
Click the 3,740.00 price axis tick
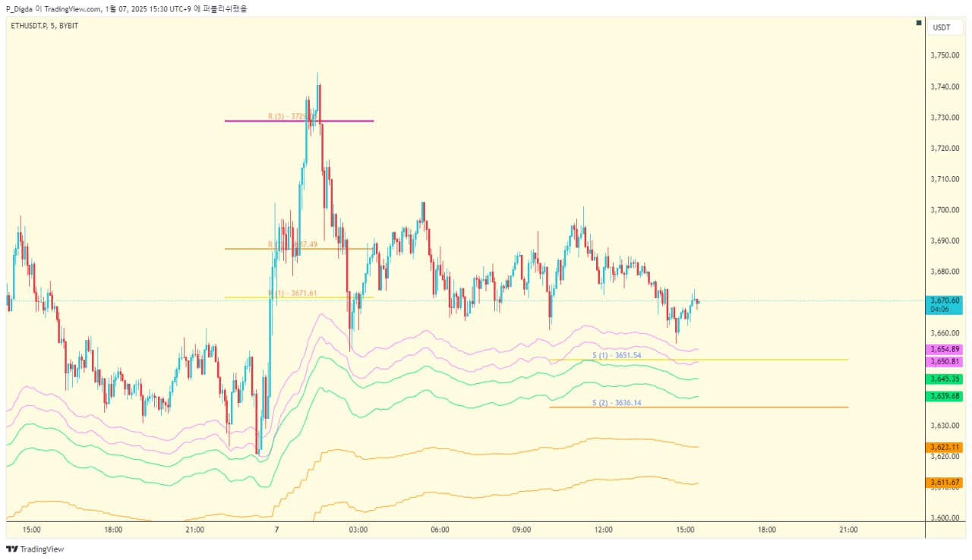945,87
